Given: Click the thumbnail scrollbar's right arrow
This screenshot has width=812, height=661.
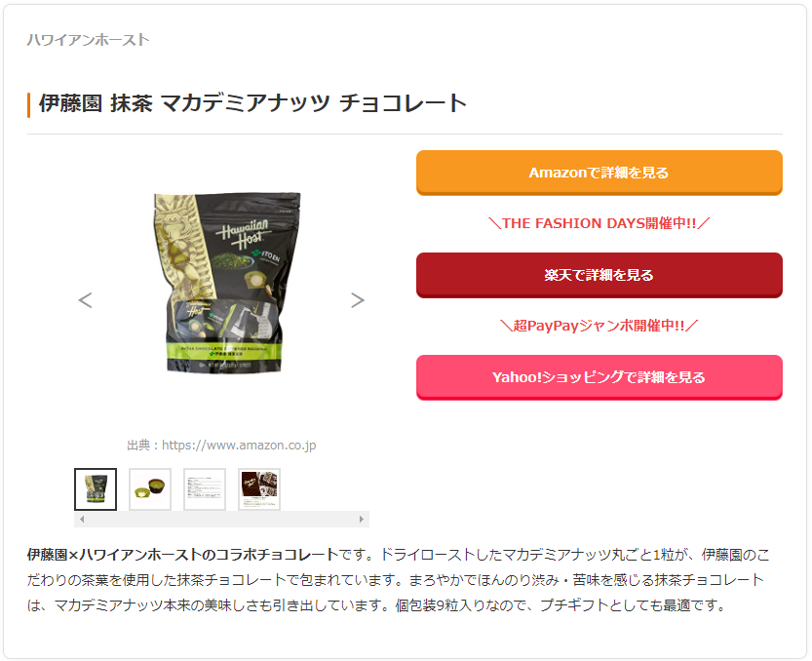Looking at the screenshot, I should (362, 519).
